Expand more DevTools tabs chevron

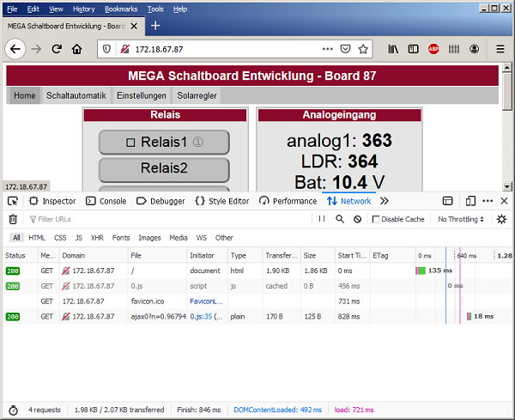pos(384,201)
